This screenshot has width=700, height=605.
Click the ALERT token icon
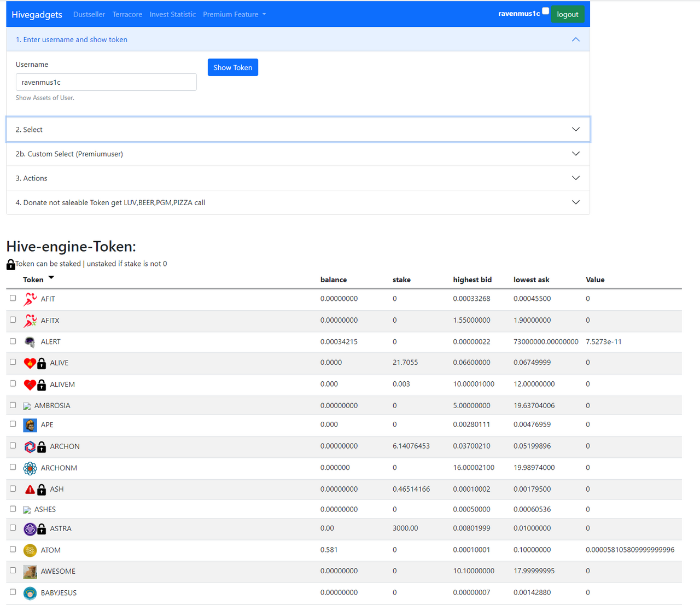tap(30, 342)
